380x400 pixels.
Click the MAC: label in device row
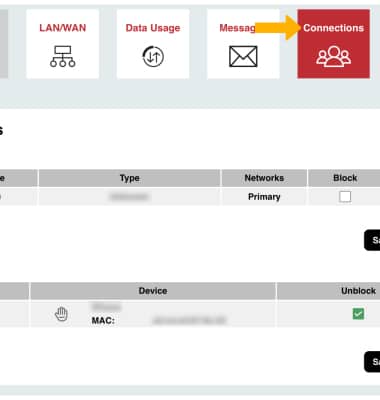point(103,321)
